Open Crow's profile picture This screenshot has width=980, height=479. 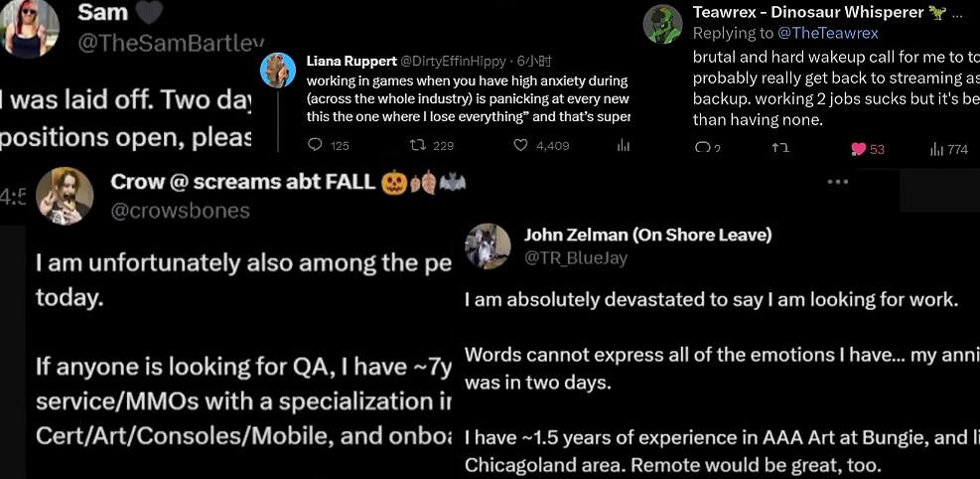click(65, 195)
